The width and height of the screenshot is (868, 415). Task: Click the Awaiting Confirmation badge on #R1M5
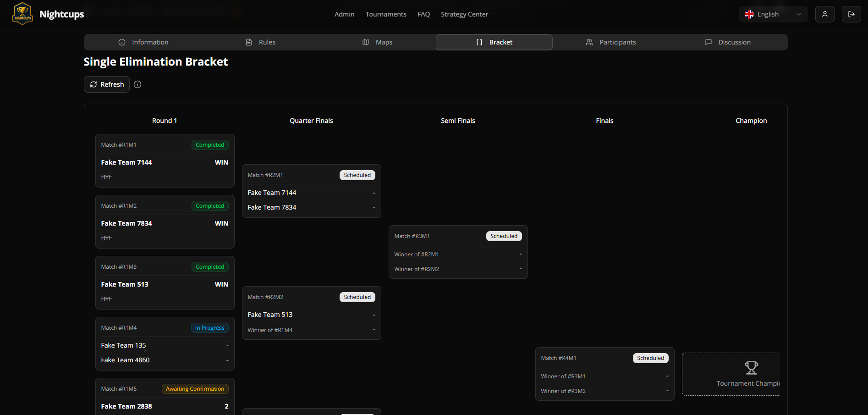click(195, 389)
